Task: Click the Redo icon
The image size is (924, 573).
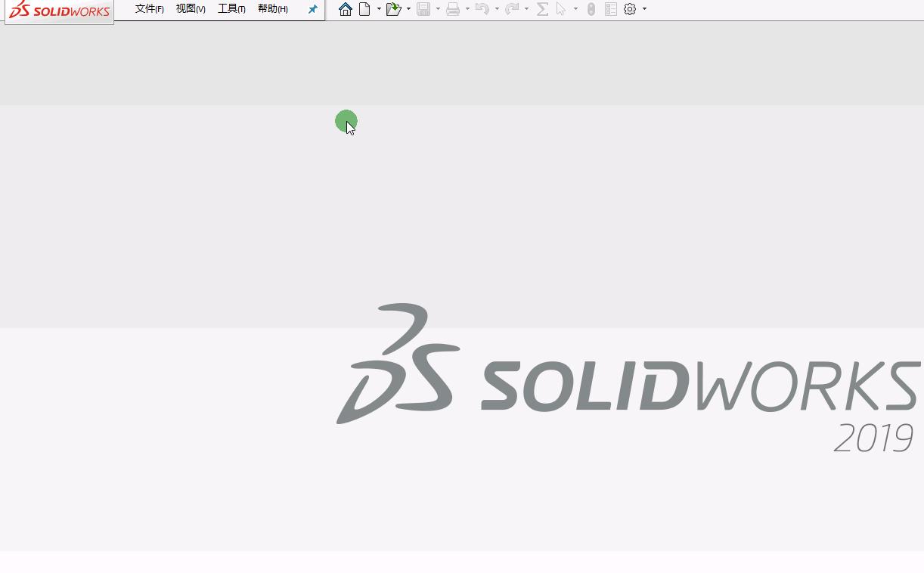Action: 513,9
